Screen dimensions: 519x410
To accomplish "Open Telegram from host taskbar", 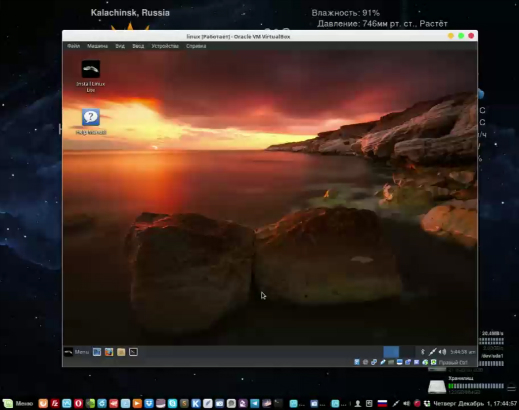I will point(255,404).
